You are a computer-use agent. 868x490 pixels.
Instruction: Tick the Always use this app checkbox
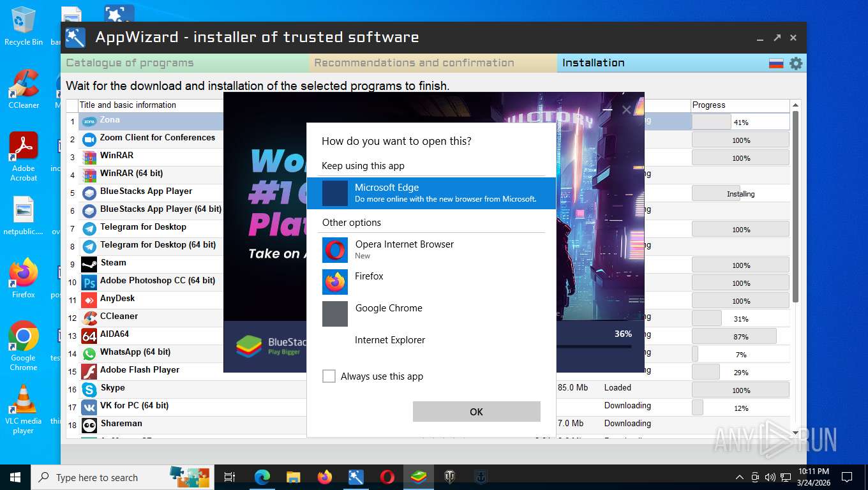pyautogui.click(x=329, y=376)
